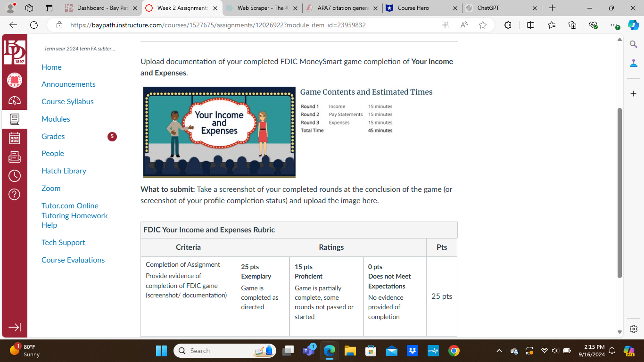
Task: Open the Hatch Library link
Action: tap(64, 171)
